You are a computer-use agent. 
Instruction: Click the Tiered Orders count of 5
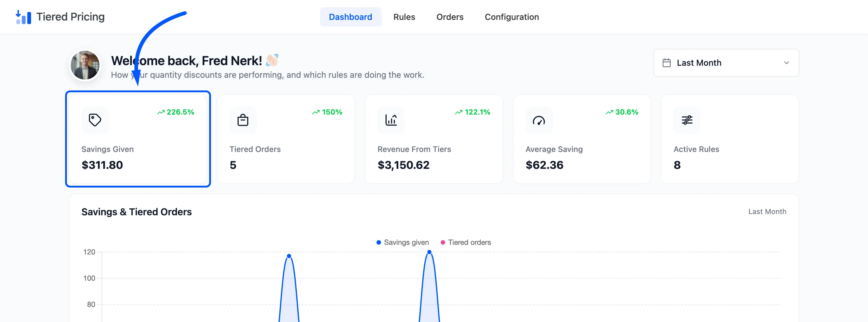tap(233, 165)
